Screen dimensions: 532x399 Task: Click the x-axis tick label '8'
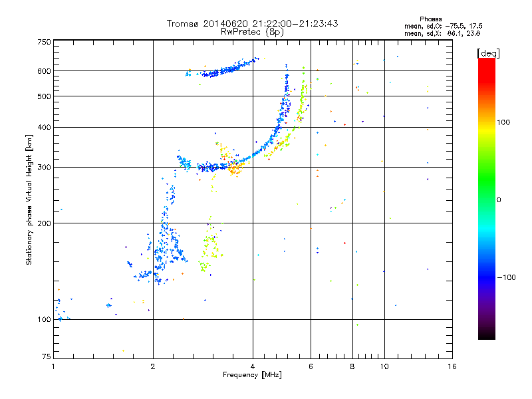(352, 366)
